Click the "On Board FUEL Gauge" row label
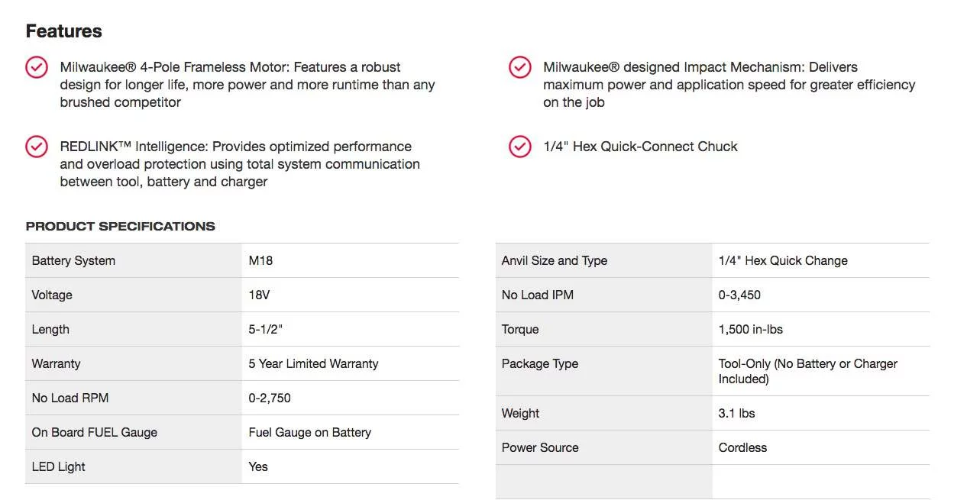Image resolution: width=980 pixels, height=500 pixels. pos(95,432)
